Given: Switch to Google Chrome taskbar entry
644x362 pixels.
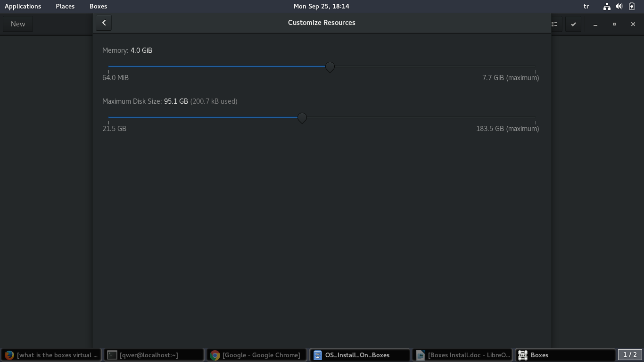Looking at the screenshot, I should (x=257, y=355).
